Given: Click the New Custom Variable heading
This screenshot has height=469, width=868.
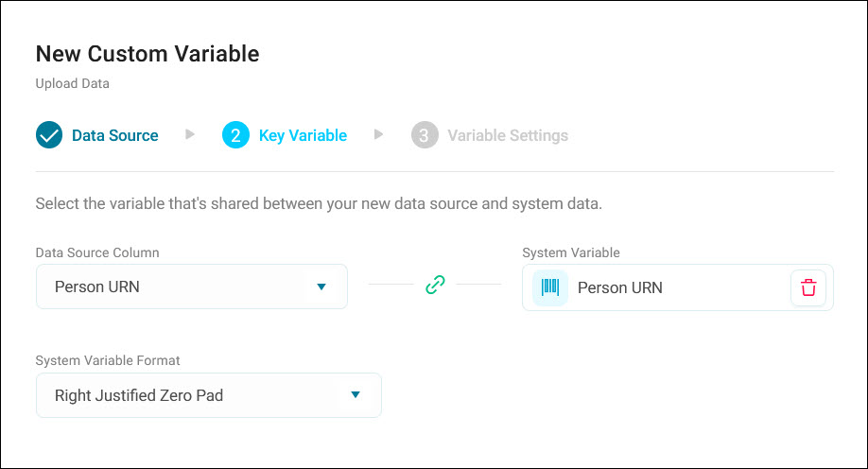Looking at the screenshot, I should point(148,54).
